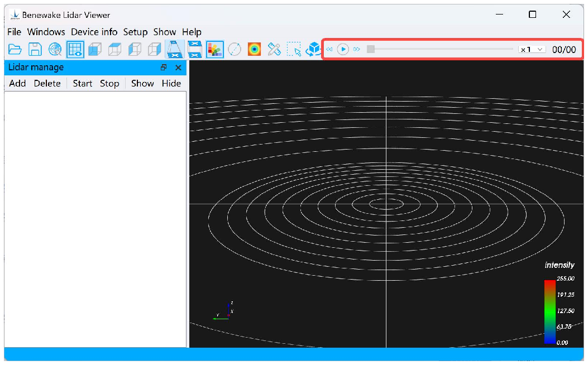This screenshot has width=588, height=365.
Task: Open the File menu
Action: click(15, 32)
